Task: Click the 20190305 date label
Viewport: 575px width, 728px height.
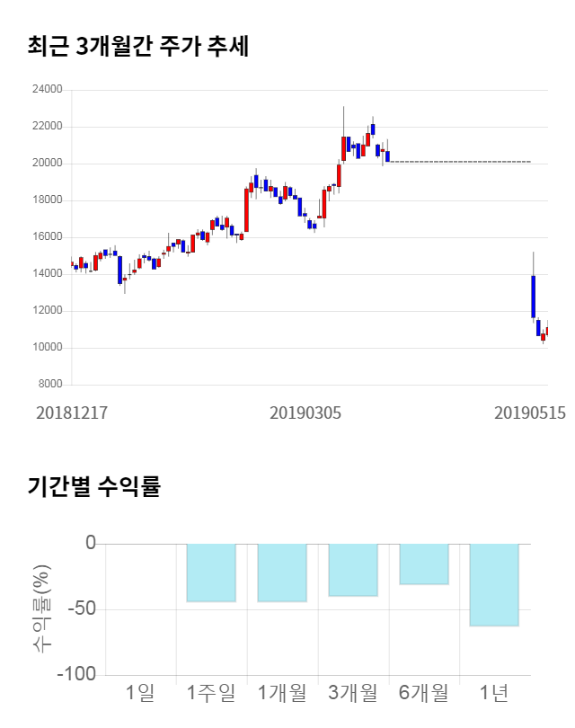Action: pyautogui.click(x=305, y=413)
